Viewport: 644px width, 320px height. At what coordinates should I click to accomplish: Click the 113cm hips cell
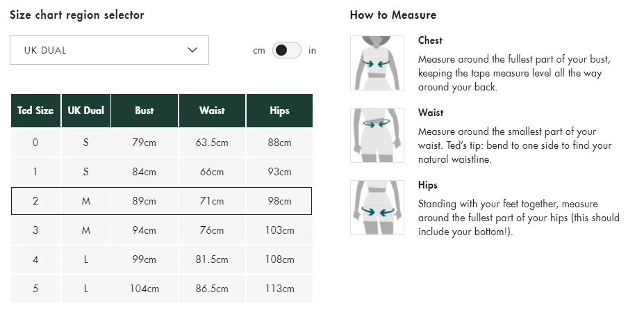coord(279,289)
